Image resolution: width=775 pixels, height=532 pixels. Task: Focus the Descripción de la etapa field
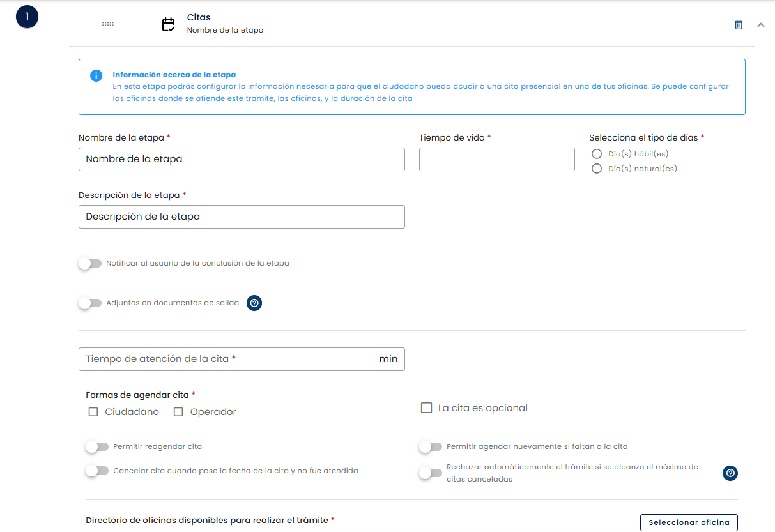pyautogui.click(x=242, y=217)
